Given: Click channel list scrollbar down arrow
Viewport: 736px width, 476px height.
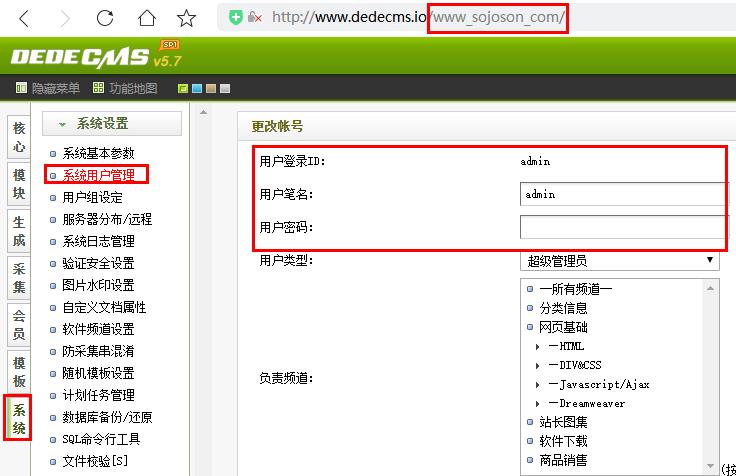Looking at the screenshot, I should pos(710,466).
